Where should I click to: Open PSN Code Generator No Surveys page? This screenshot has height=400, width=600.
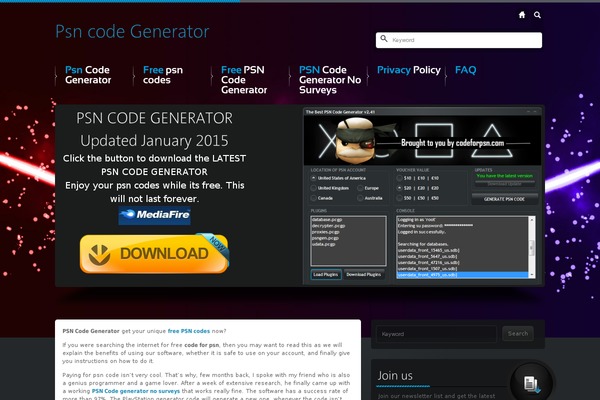click(x=330, y=80)
